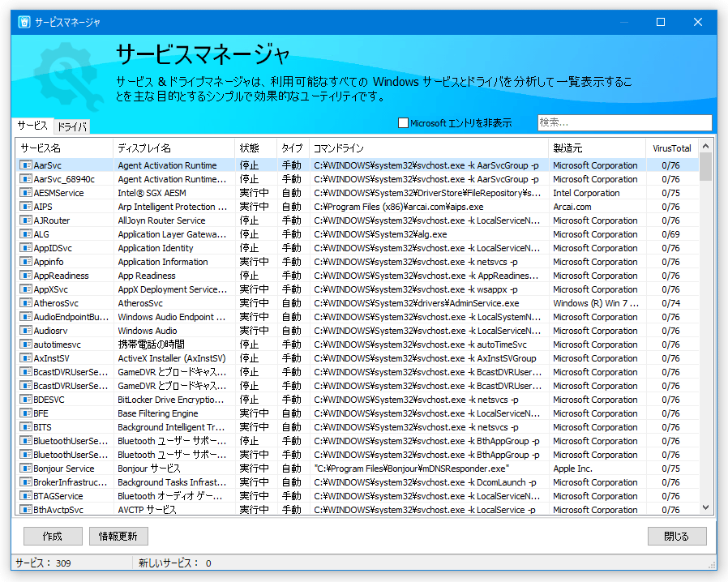Click the service icon beside BFE
The height and width of the screenshot is (582, 728).
tap(25, 413)
